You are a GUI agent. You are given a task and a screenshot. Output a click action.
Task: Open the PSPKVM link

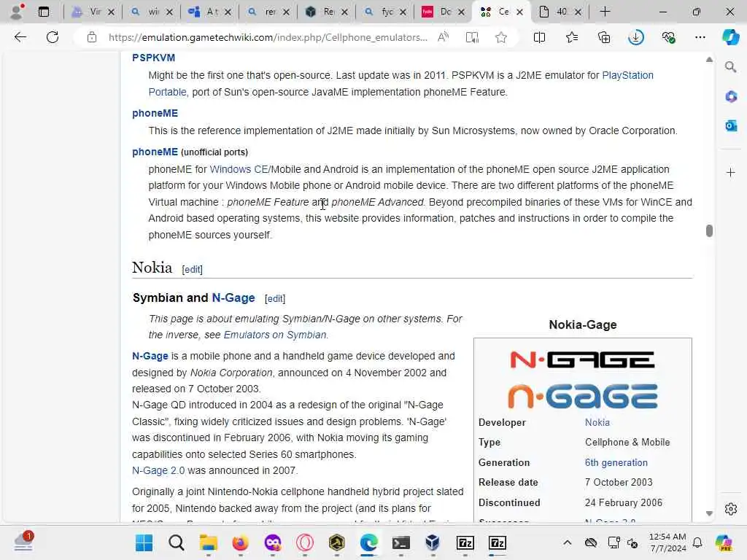click(153, 58)
